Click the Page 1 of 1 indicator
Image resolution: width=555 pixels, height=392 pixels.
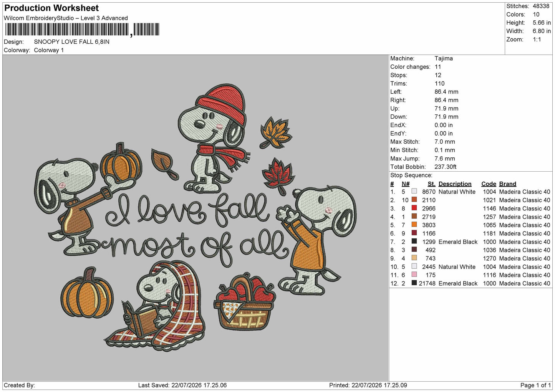535,385
